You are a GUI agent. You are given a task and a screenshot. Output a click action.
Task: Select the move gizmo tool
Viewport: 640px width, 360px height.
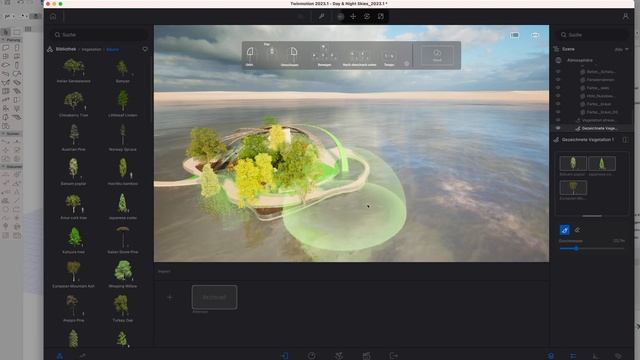pyautogui.click(x=353, y=16)
